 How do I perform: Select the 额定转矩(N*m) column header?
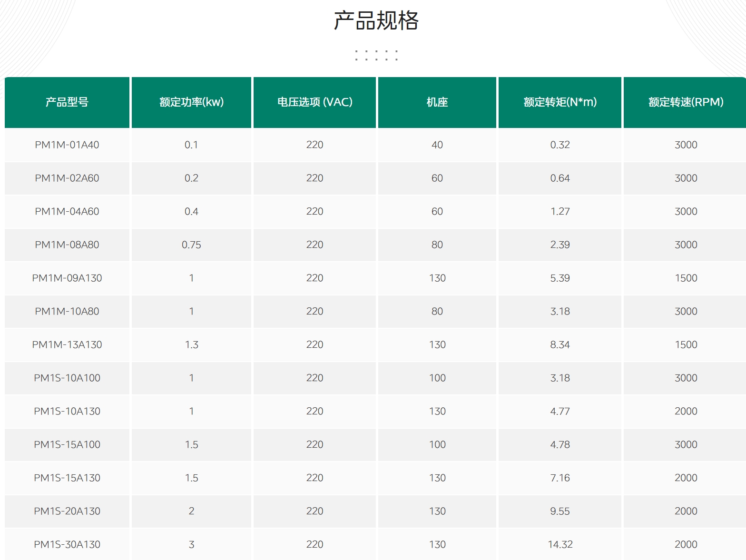[x=559, y=102]
